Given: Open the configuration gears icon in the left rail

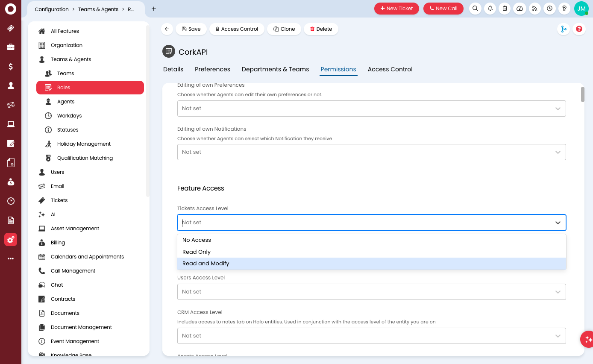Looking at the screenshot, I should [11, 240].
